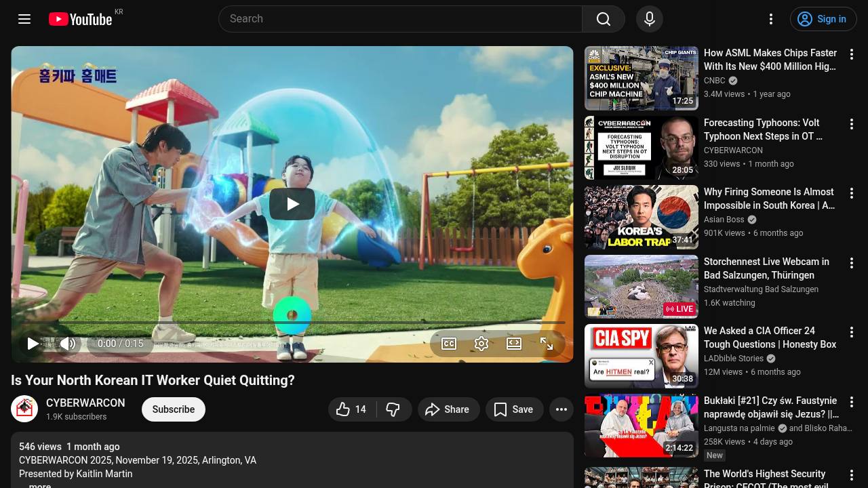
Task: Start voice search with microphone
Action: pos(650,19)
